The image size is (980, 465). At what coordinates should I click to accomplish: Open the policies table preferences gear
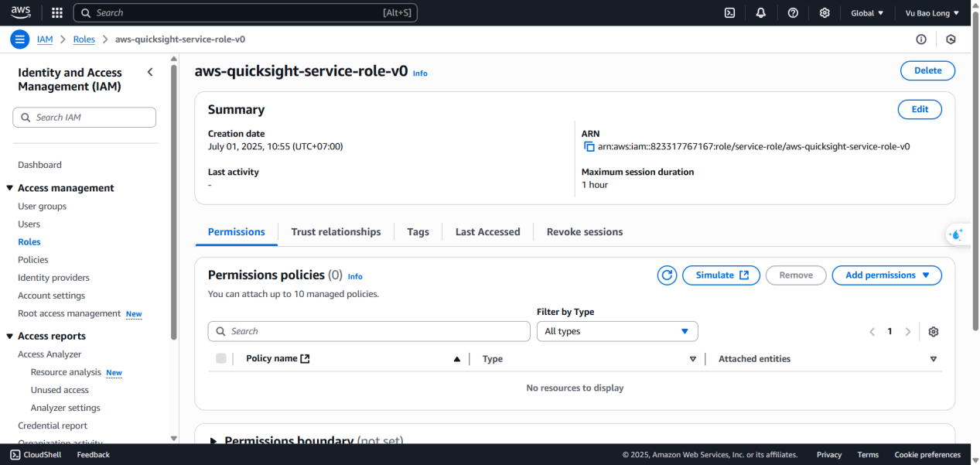(934, 331)
